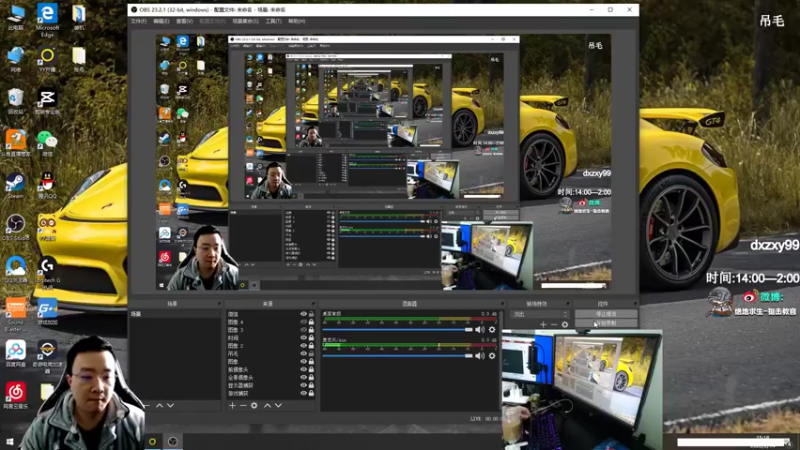Image resolution: width=800 pixels, height=450 pixels.
Task: Toggle visibility eye for 显示器捕获 source
Action: point(304,385)
